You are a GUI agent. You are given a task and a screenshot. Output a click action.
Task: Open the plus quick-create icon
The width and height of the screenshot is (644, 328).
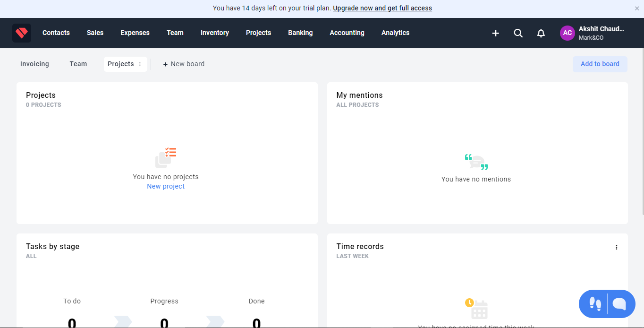(x=495, y=33)
